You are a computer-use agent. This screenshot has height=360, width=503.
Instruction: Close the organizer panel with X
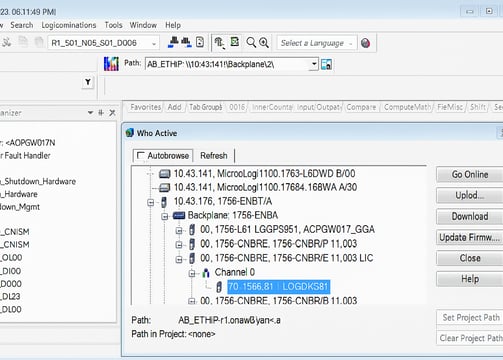(112, 113)
